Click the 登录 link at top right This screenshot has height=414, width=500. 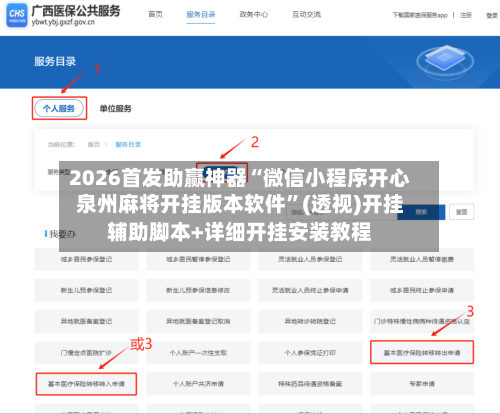(x=492, y=15)
